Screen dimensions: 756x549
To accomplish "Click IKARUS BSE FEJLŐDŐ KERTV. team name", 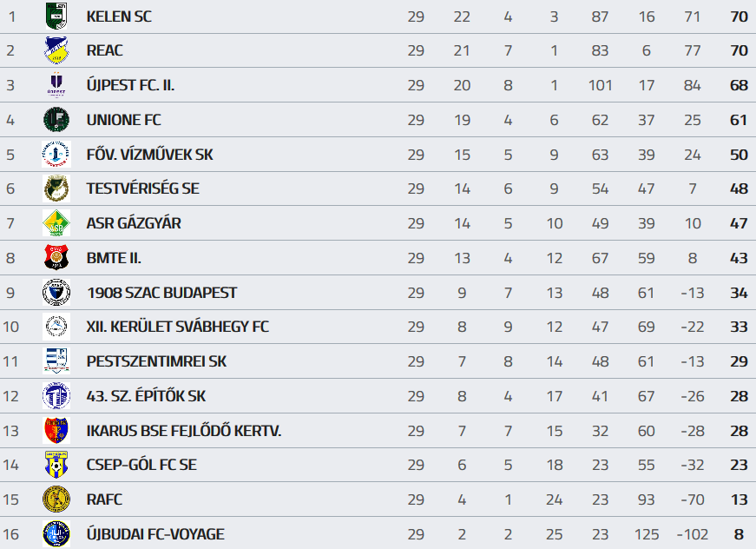I will (x=184, y=431).
